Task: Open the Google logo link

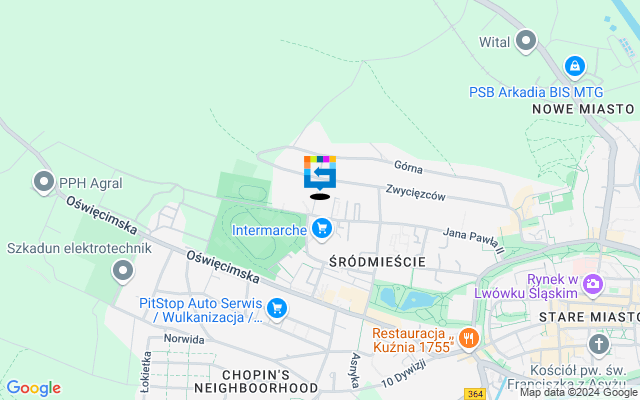Action: (x=33, y=388)
